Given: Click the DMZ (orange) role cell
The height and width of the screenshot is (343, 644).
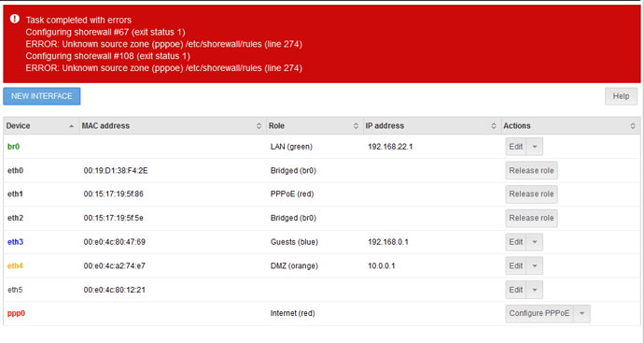Looking at the screenshot, I should pyautogui.click(x=294, y=265).
